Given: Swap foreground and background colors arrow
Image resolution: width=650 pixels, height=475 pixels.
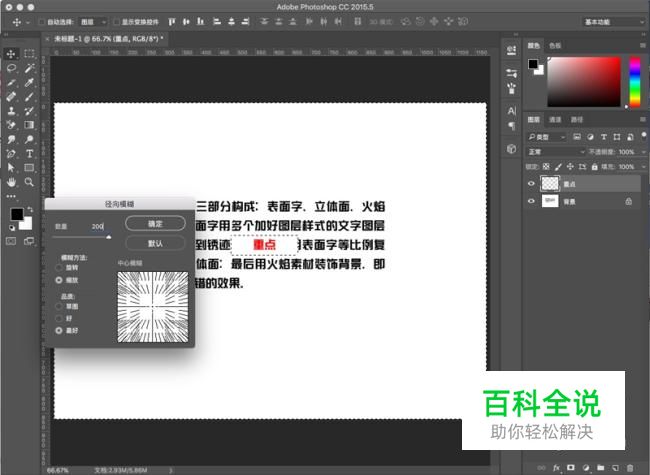Looking at the screenshot, I should click(30, 209).
